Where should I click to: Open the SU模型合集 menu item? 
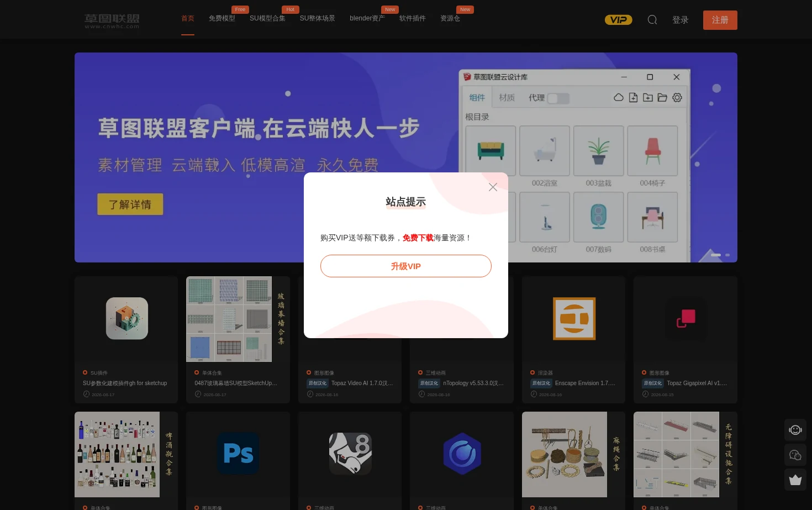(267, 18)
